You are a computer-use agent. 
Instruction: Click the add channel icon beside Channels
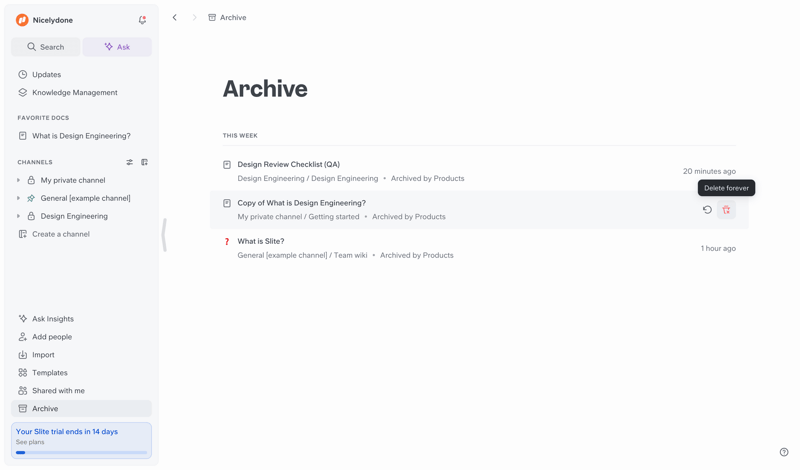pyautogui.click(x=144, y=162)
